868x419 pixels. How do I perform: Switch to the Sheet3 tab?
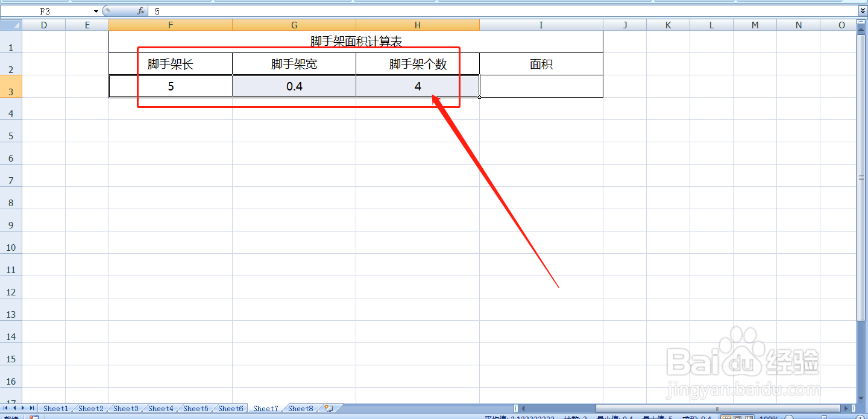[125, 408]
